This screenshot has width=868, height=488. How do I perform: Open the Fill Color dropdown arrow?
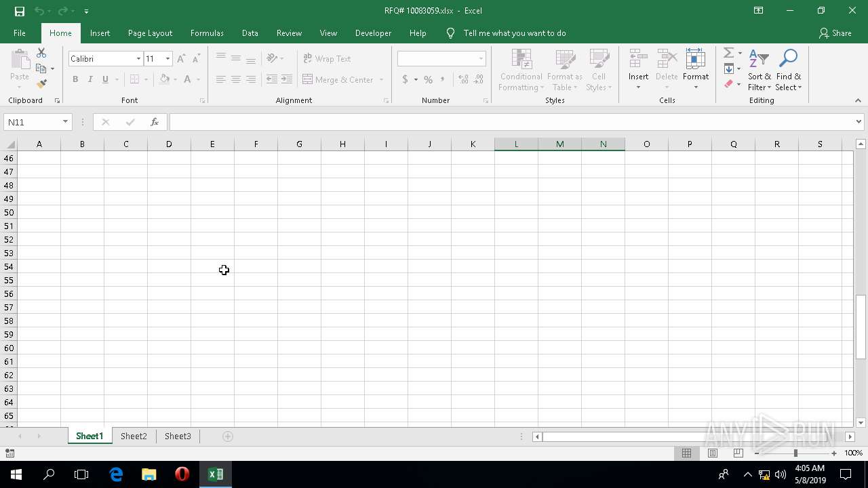point(175,79)
